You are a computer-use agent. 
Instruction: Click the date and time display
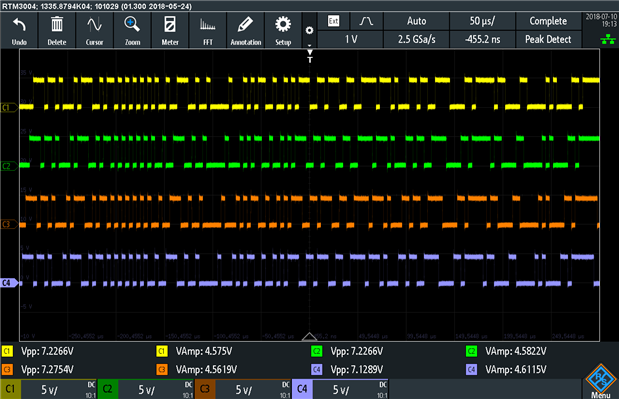pos(601,20)
